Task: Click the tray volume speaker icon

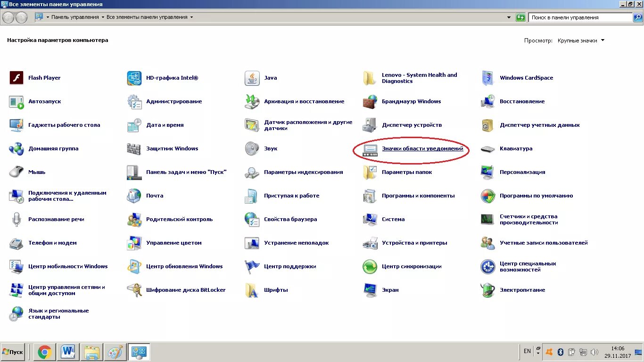Action: [594, 352]
